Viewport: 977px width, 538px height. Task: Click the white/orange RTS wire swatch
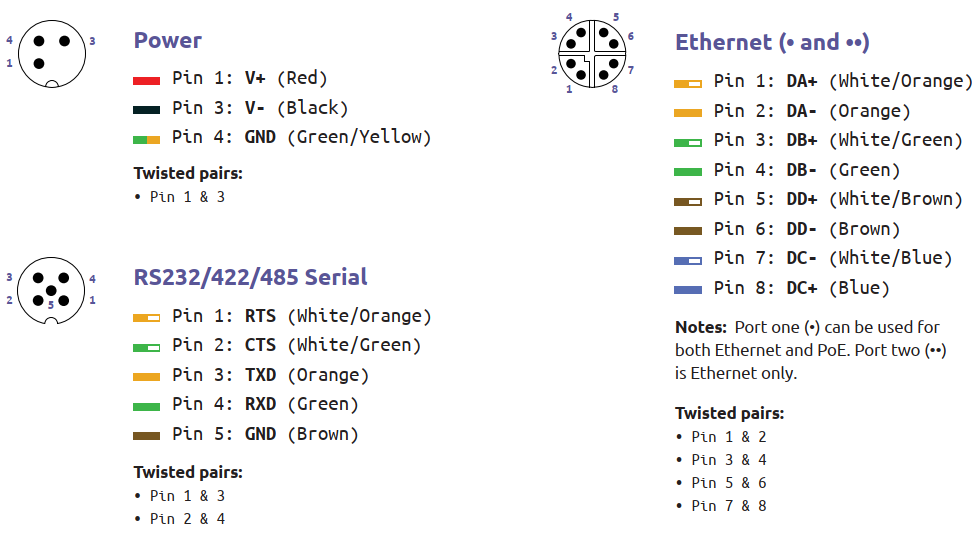point(146,317)
